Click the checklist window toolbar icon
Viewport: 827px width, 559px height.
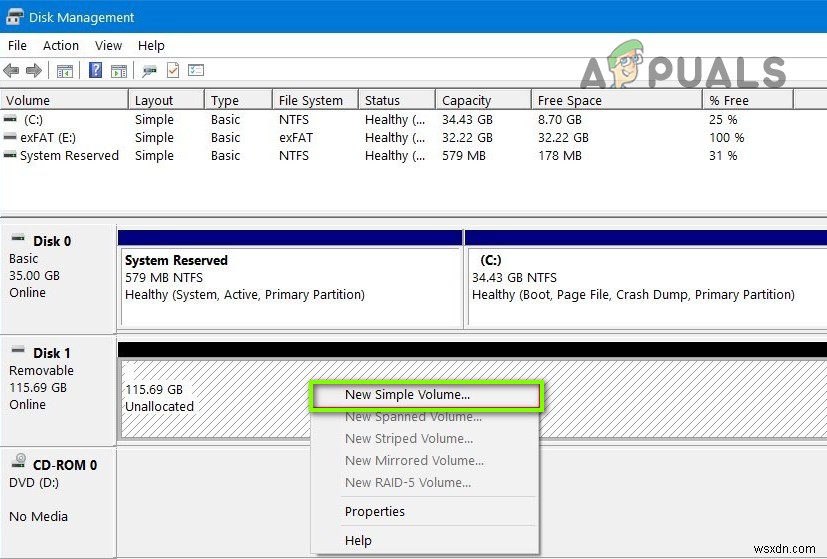tap(196, 70)
